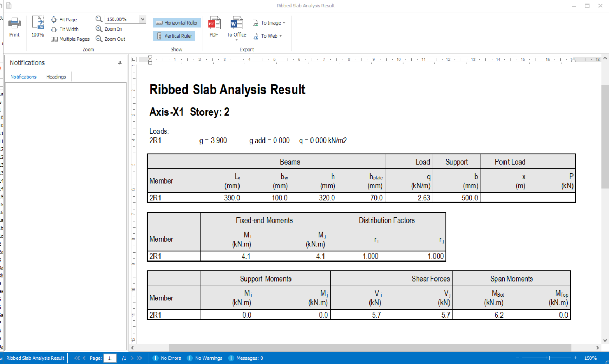Screen dimensions: 609x364
Task: Open the zoom percentage dropdown
Action: pos(143,19)
